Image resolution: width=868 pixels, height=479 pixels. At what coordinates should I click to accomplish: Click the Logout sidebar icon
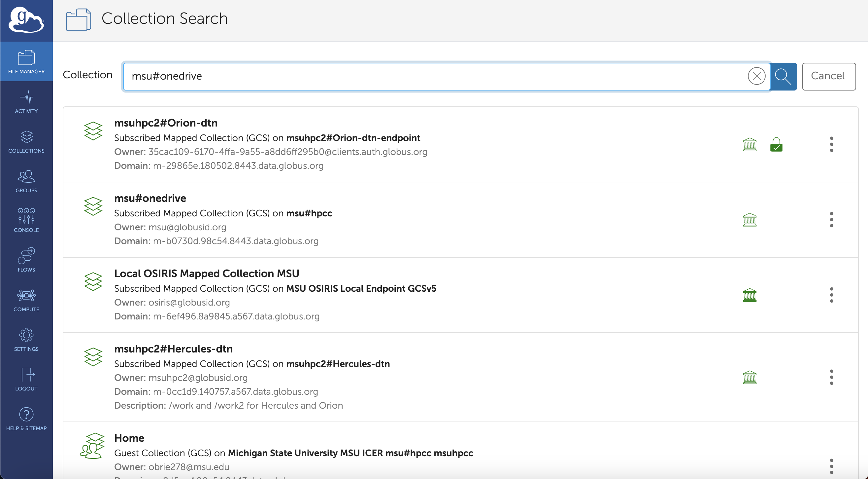(x=26, y=379)
